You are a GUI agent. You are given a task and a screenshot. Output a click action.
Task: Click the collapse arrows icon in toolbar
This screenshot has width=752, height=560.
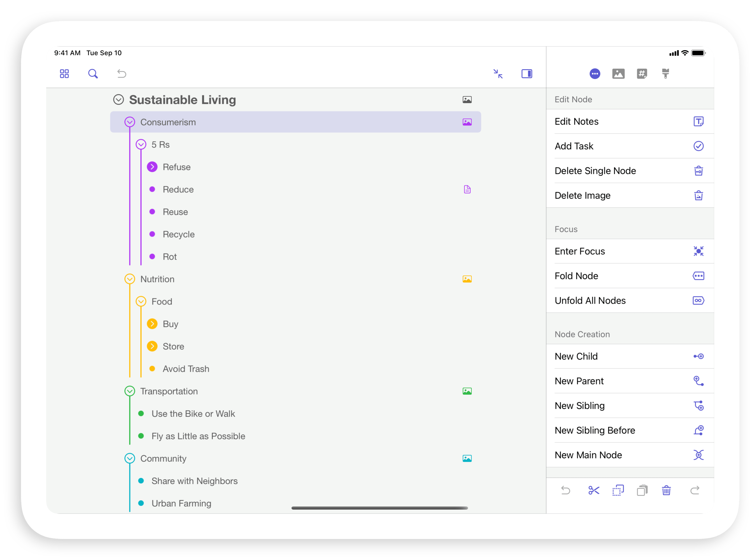(x=497, y=74)
